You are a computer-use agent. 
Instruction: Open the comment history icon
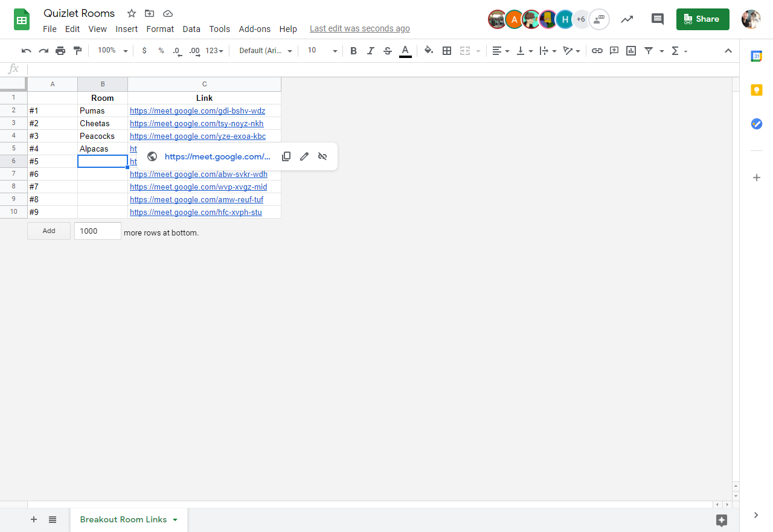click(658, 19)
